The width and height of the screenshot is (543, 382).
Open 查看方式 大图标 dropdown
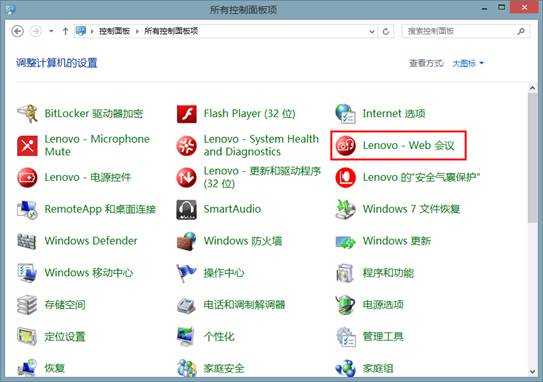(468, 63)
